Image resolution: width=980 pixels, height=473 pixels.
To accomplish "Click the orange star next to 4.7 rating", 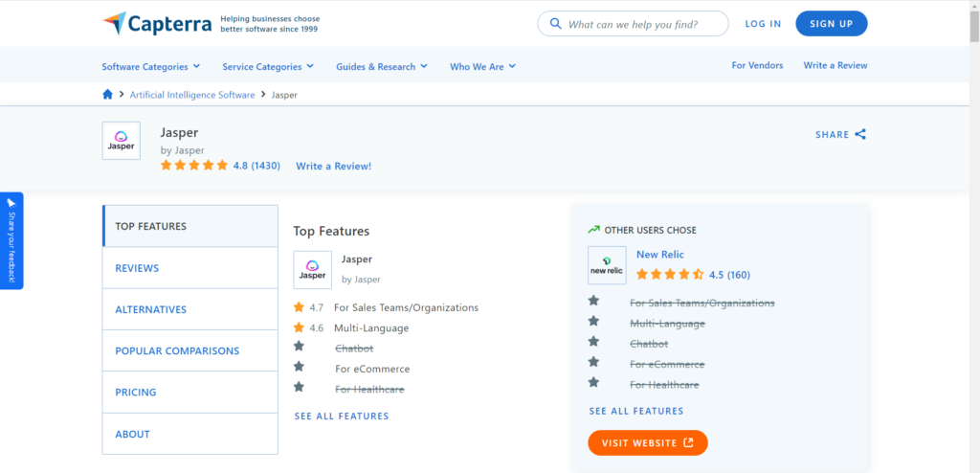I will coord(299,307).
